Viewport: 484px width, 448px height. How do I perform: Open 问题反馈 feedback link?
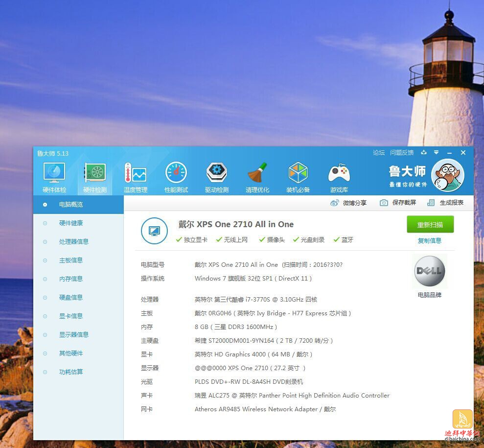click(x=402, y=153)
